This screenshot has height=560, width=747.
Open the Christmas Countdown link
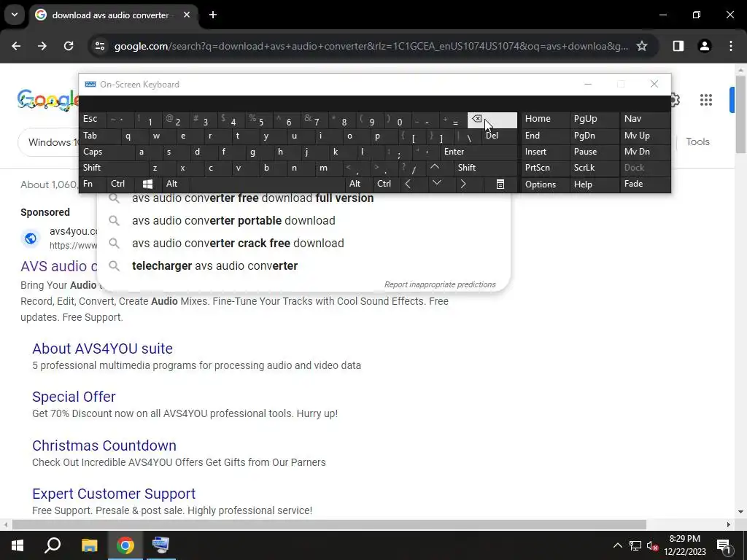click(104, 446)
